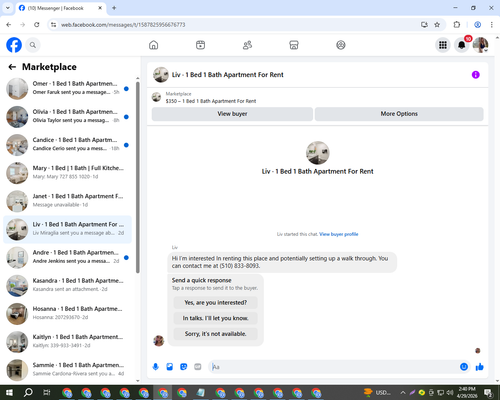Bookmark this page with the star icon
This screenshot has width=500, height=400.
437,25
